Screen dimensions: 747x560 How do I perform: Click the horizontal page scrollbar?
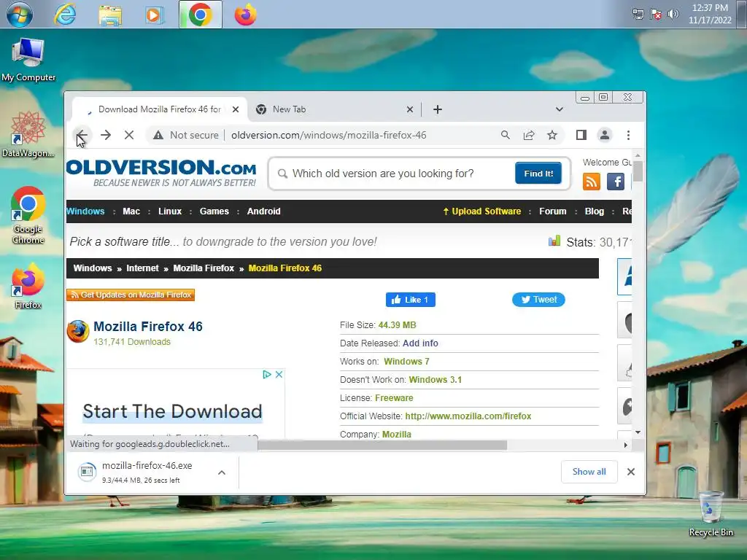click(382, 445)
